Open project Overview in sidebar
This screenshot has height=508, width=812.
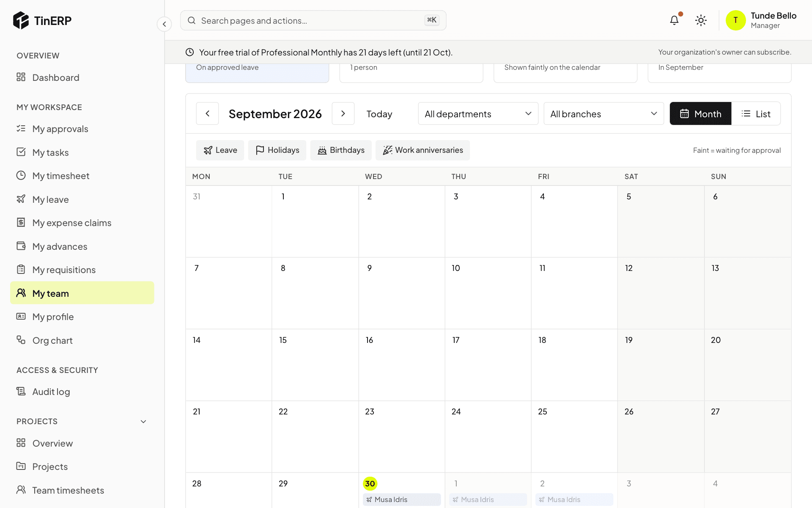pos(82,443)
